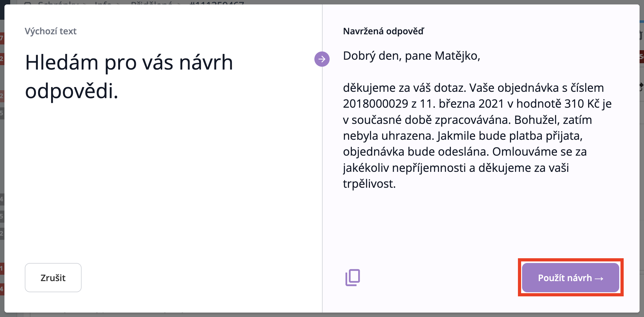Click the Výchozí text label
644x317 pixels.
[x=50, y=31]
